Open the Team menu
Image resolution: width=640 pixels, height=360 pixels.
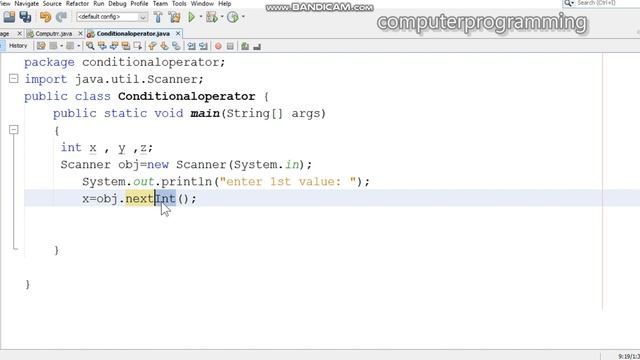pos(160,4)
